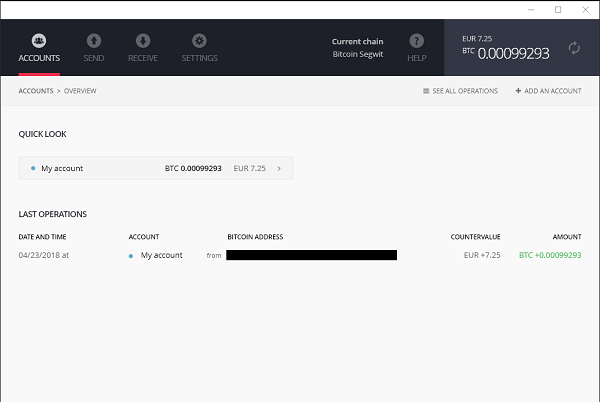
Task: Click the BTC +0.00099293 amount
Action: [x=550, y=255]
